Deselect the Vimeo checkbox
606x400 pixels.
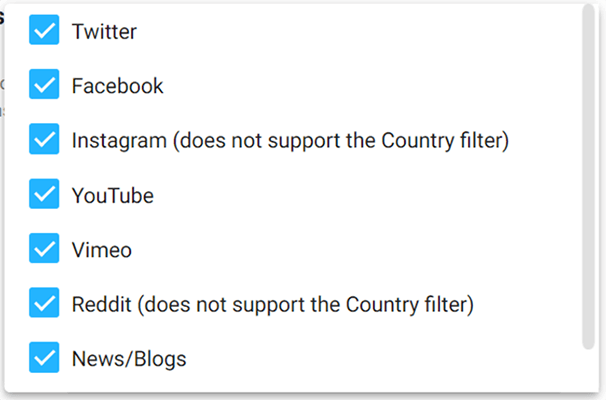click(x=44, y=249)
